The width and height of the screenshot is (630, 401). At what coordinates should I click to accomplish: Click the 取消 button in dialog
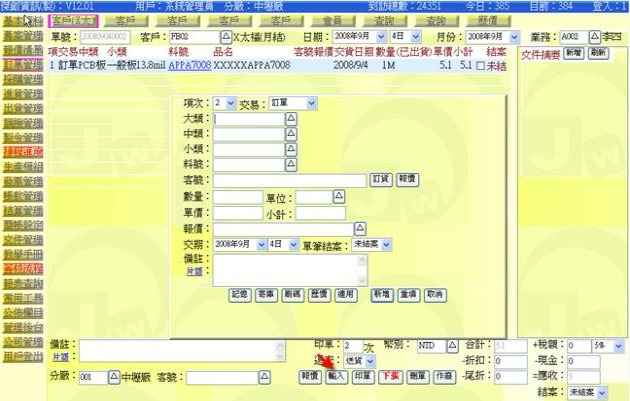coord(434,295)
